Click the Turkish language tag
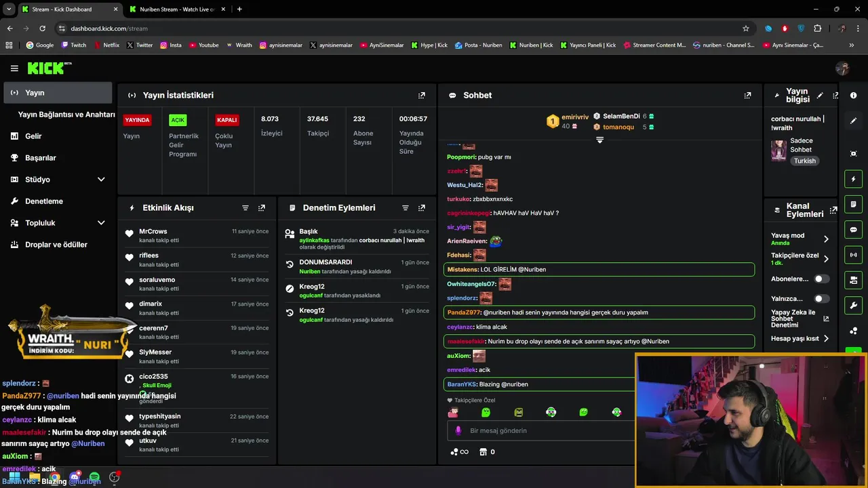The height and width of the screenshot is (488, 868). coord(805,161)
